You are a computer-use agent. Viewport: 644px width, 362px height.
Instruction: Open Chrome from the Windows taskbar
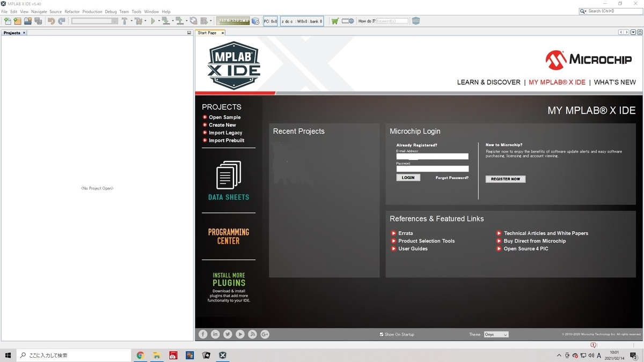tap(140, 355)
